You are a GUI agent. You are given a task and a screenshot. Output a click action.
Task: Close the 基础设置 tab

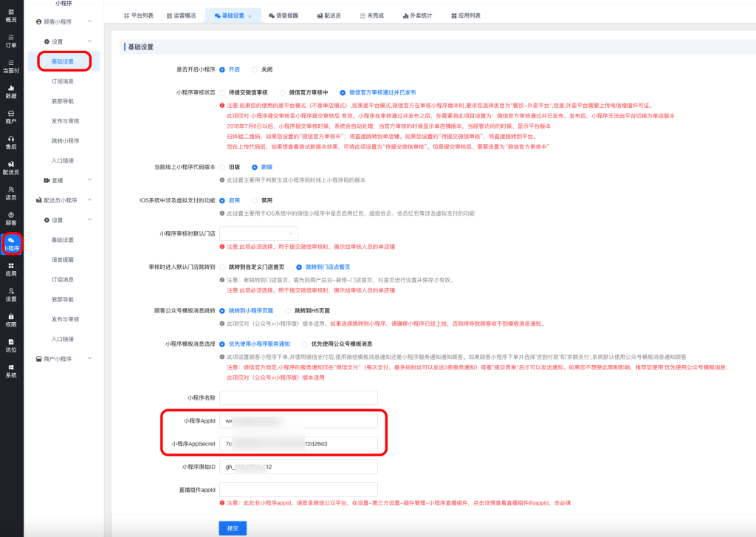pyautogui.click(x=250, y=16)
